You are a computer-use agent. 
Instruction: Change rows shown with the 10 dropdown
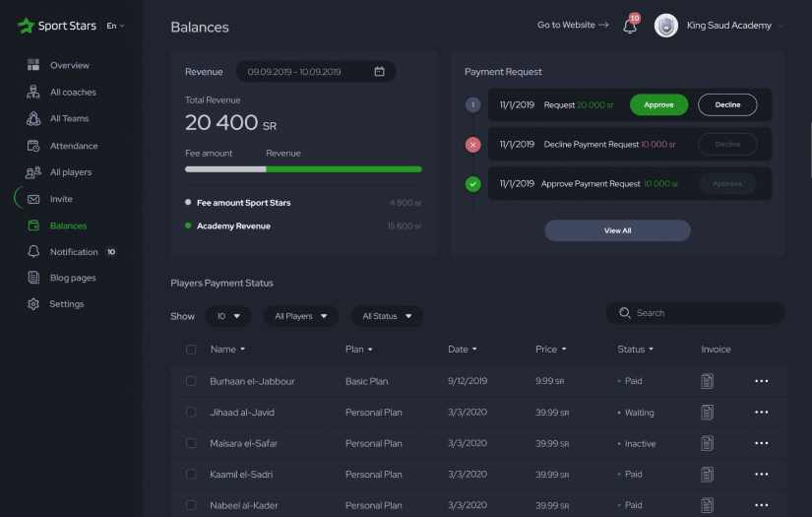[x=227, y=316]
